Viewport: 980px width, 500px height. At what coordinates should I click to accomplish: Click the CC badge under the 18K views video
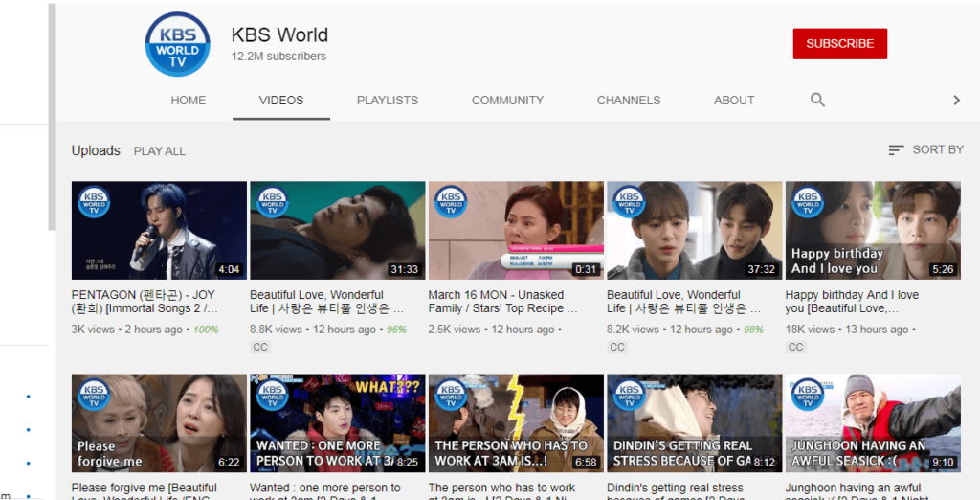(795, 347)
